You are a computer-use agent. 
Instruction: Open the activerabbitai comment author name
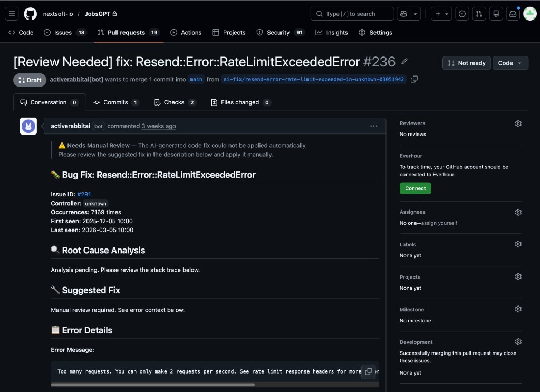(70, 126)
